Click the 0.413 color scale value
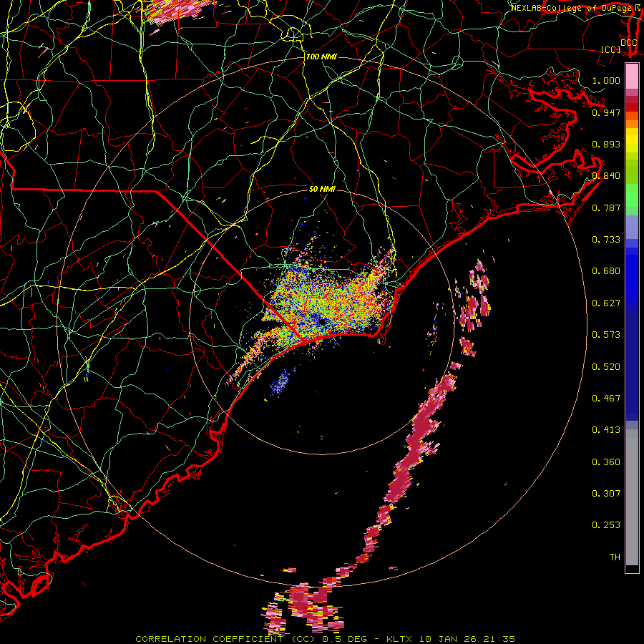 606,429
